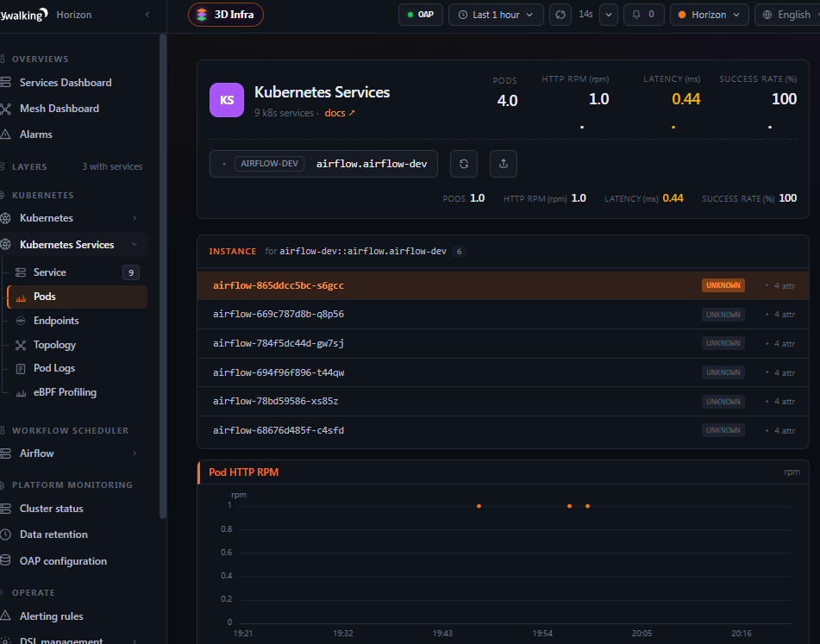Select instance airflow-78bd59586-xs85z

[x=503, y=402]
